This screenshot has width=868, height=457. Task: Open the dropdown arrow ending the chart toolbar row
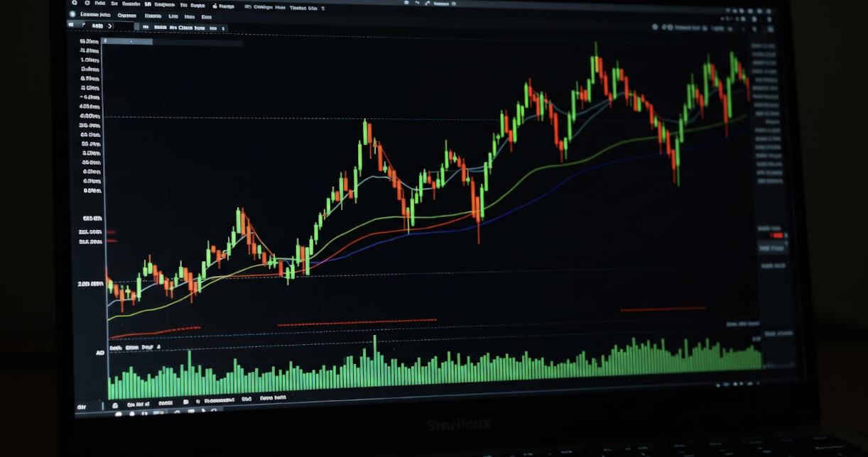click(223, 28)
